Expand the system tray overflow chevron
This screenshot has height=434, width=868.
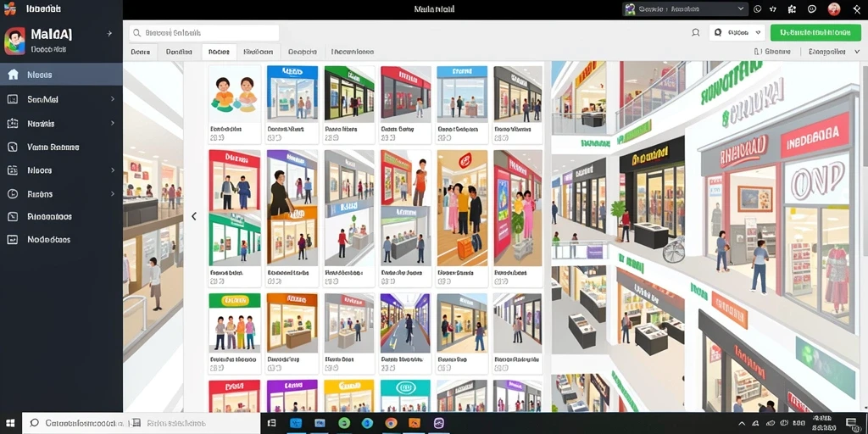pyautogui.click(x=741, y=424)
